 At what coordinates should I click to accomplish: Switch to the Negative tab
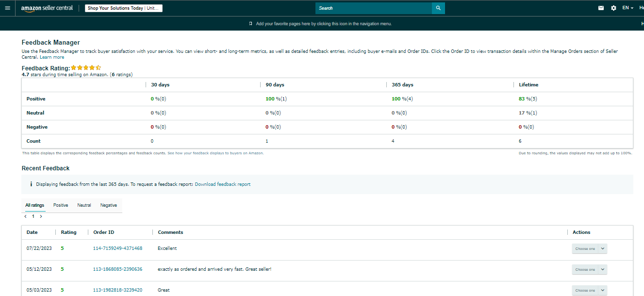point(109,205)
